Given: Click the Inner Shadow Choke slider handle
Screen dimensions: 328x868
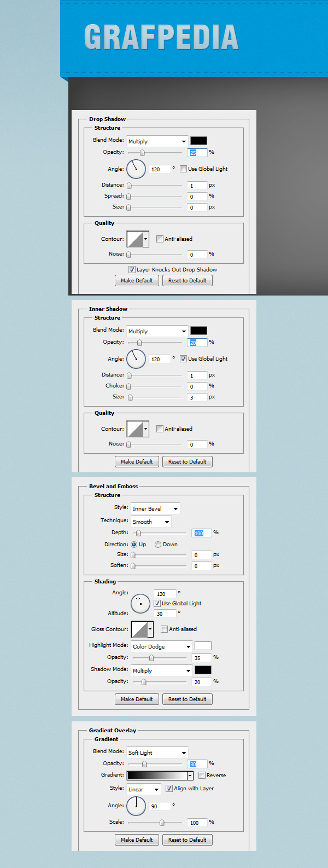Looking at the screenshot, I should [129, 386].
